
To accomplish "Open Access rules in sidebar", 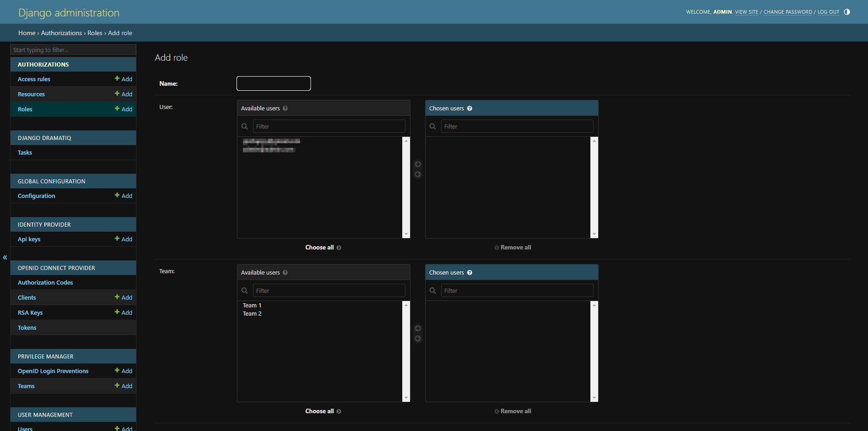I will [x=34, y=79].
